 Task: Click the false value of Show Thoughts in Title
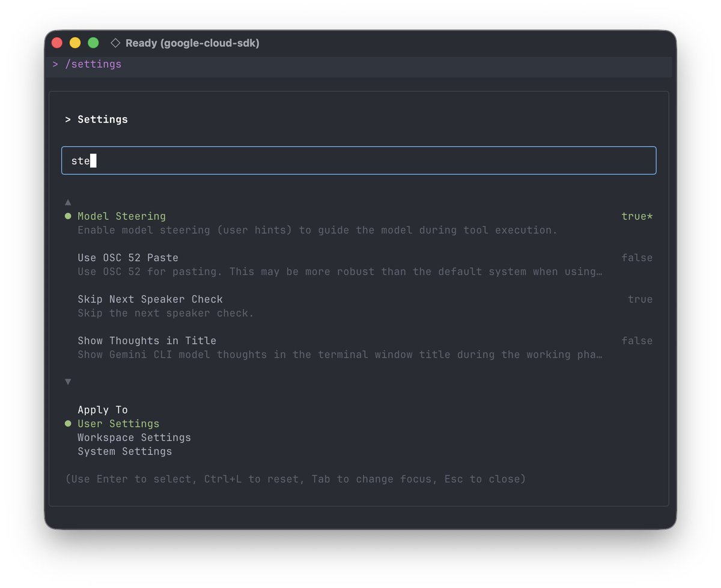point(637,341)
